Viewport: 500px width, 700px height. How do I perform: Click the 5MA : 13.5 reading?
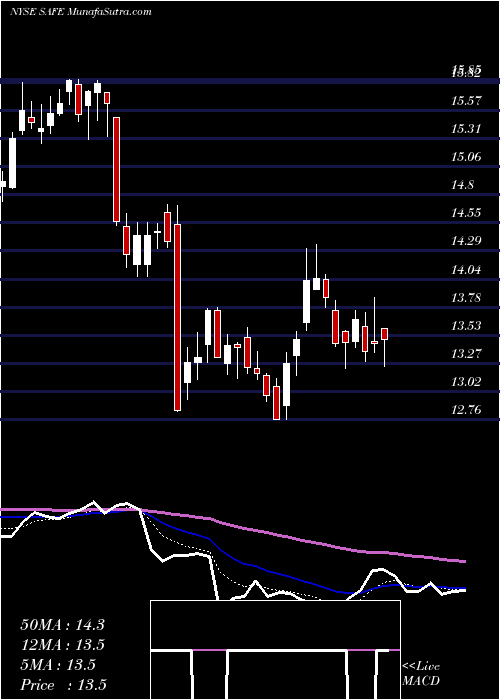coord(58,665)
